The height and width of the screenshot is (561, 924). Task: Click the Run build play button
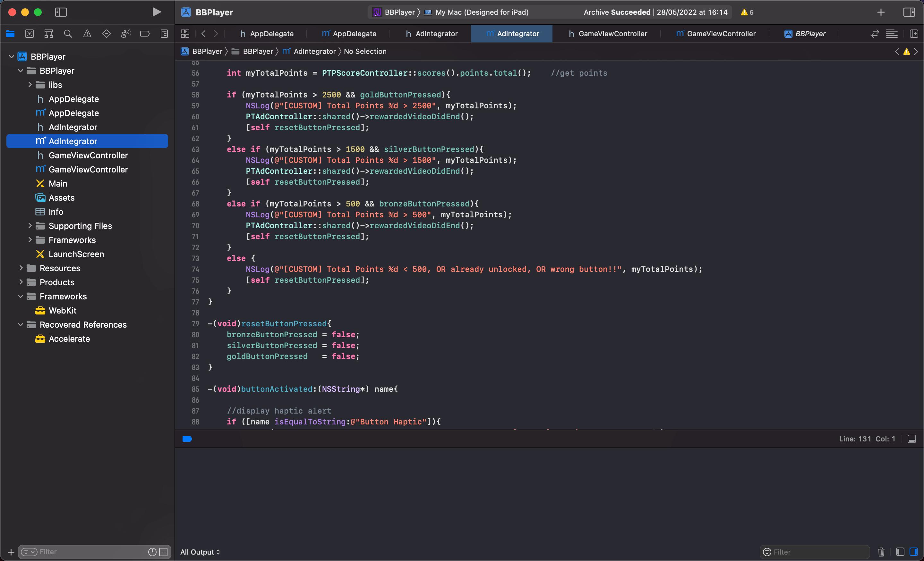point(156,12)
